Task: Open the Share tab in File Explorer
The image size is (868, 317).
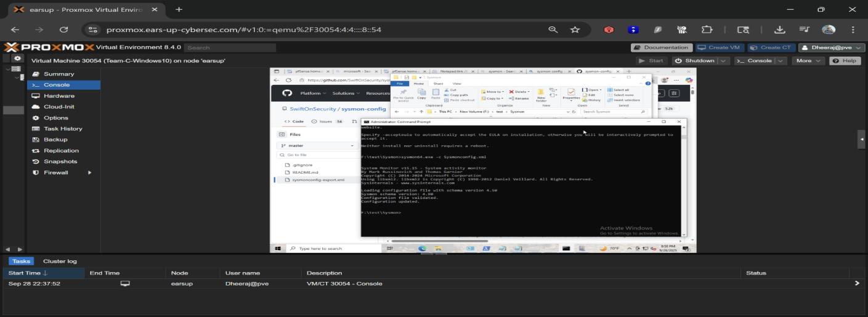Action: [x=439, y=84]
